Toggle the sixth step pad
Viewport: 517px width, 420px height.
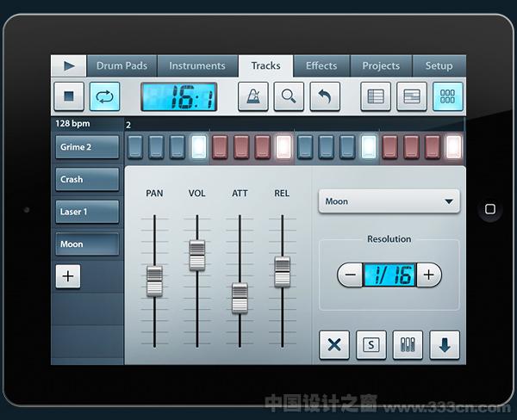click(241, 147)
